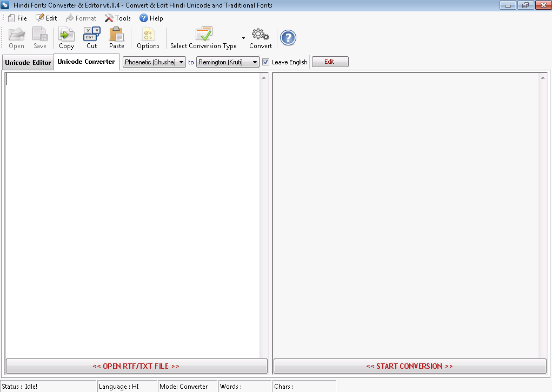
Task: Switch to the Unicode Converter tab
Action: point(87,62)
